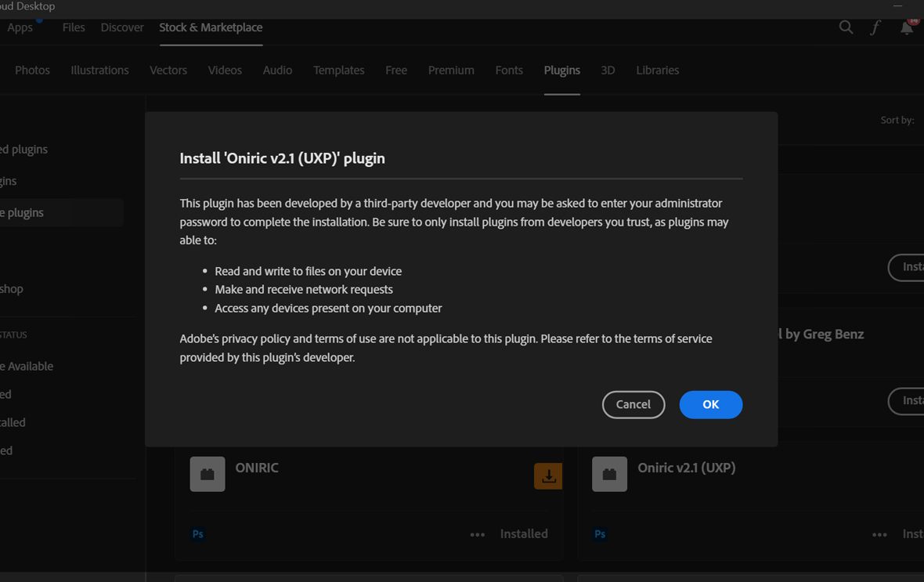Image resolution: width=924 pixels, height=582 pixels.
Task: Open the Videos category
Action: 225,70
